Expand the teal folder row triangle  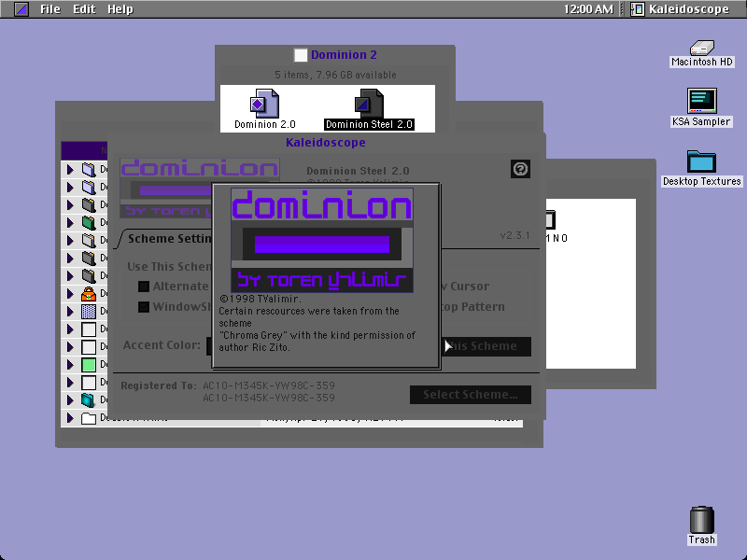tap(70, 400)
